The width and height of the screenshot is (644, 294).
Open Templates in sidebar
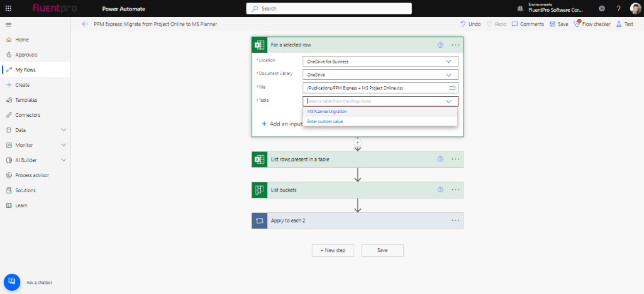coord(35,100)
